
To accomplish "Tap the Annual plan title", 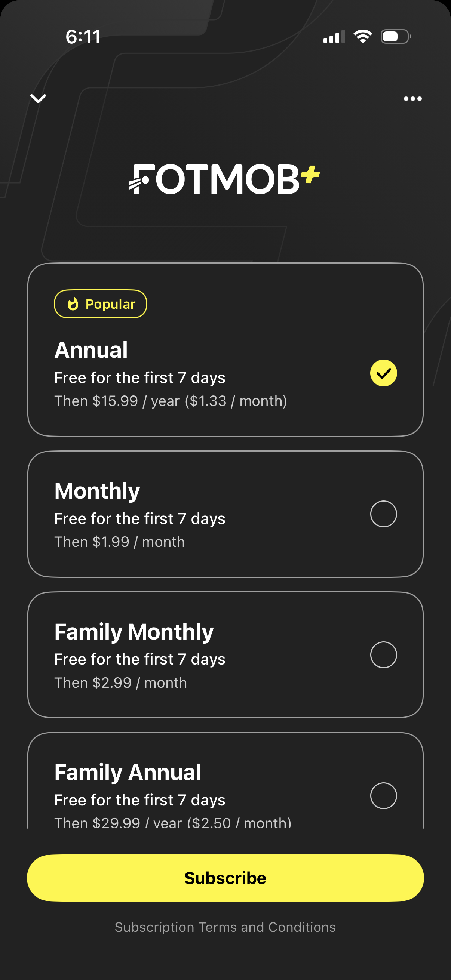I will click(x=91, y=350).
